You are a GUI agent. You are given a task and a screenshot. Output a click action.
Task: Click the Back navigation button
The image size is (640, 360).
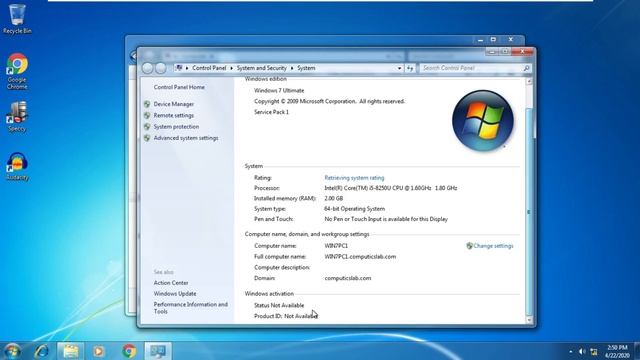(x=148, y=68)
